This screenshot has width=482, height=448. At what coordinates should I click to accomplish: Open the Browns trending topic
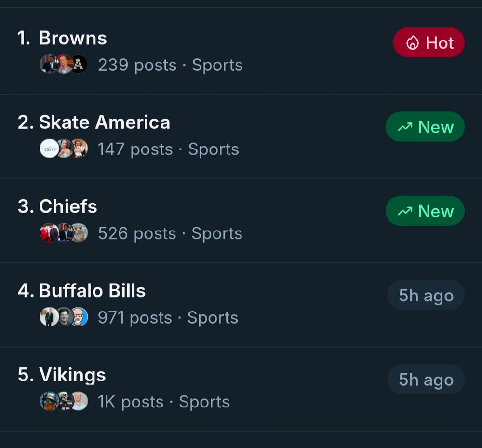(73, 38)
